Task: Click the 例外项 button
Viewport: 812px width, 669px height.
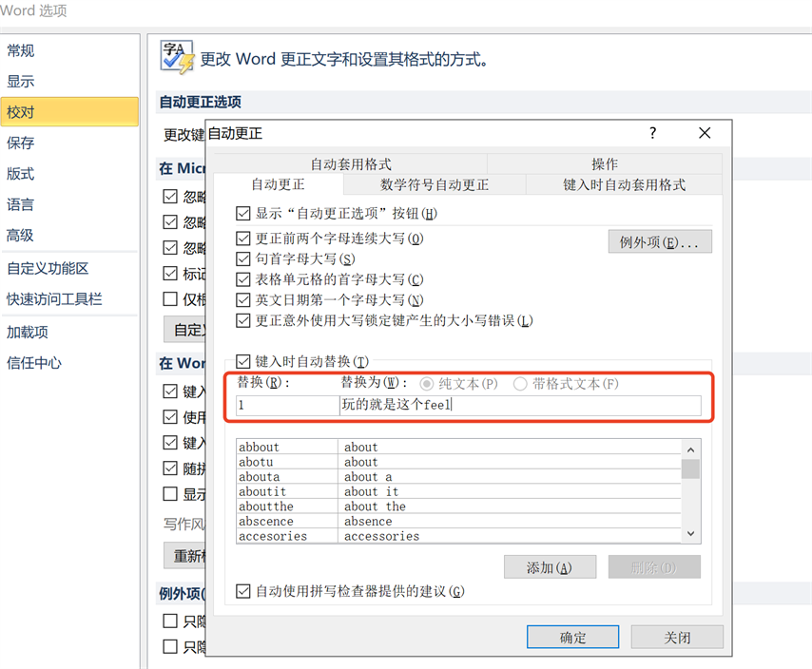Action: pyautogui.click(x=659, y=242)
